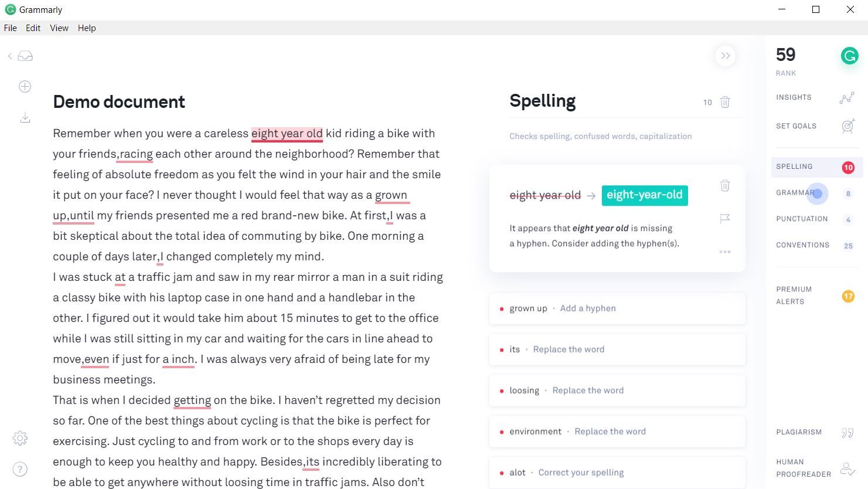Open help via the question mark icon

click(x=20, y=469)
